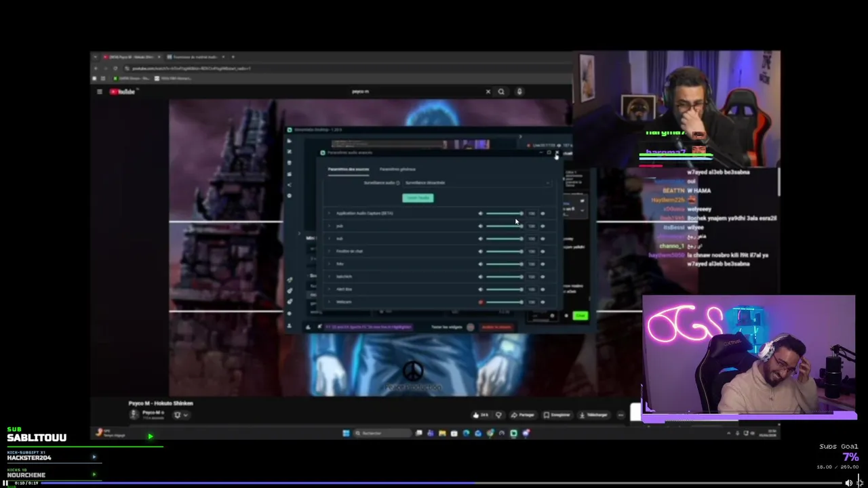Unmute the Webcam audio source
Viewport: 868px width, 488px height.
(x=480, y=302)
